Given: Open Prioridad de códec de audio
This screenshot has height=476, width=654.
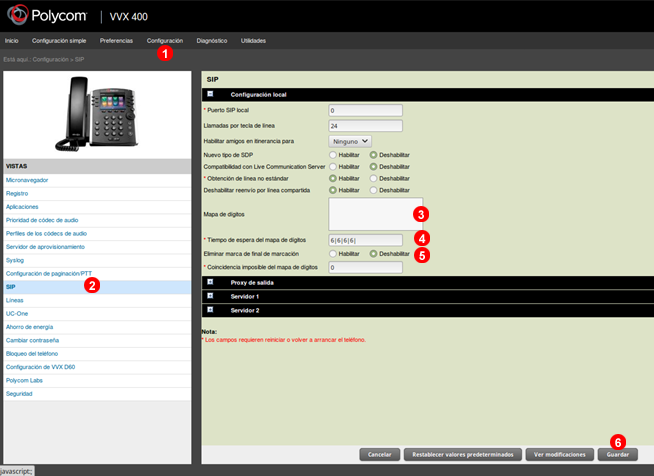Looking at the screenshot, I should tap(97, 220).
